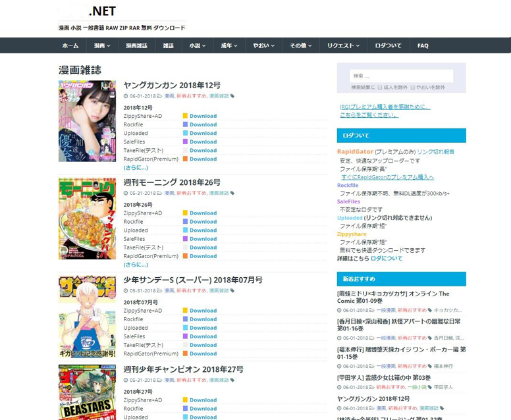Open the ヤングガンガン 2018年12号 main article title
Image resolution: width=511 pixels, height=420 pixels.
tap(172, 86)
